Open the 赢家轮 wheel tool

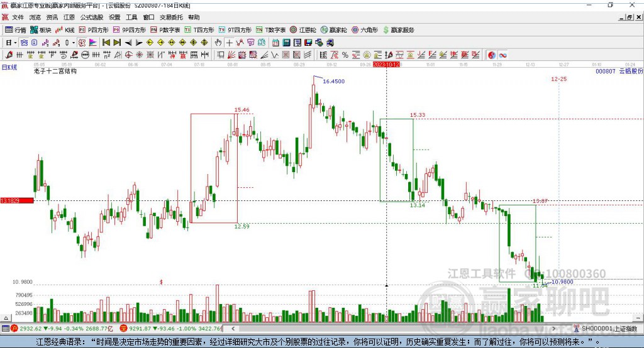334,30
